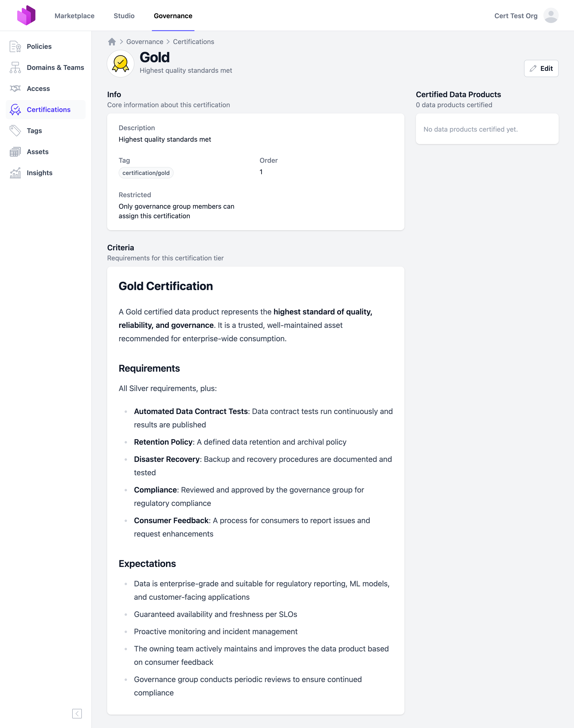The image size is (574, 728).
Task: Open the Governance tab
Action: [173, 16]
